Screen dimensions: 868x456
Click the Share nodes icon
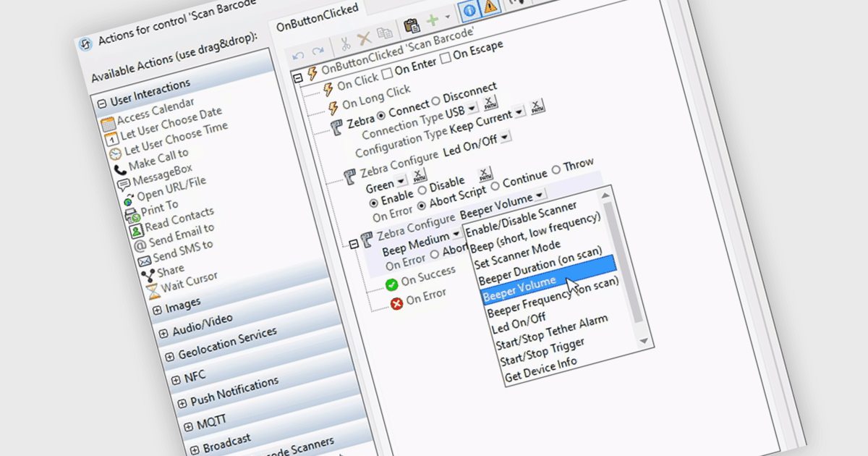148,276
